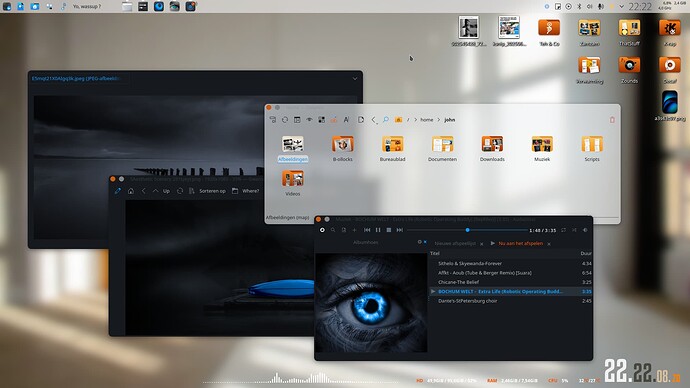This screenshot has height=388, width=690.
Task: Open the Scripts folder
Action: [592, 148]
